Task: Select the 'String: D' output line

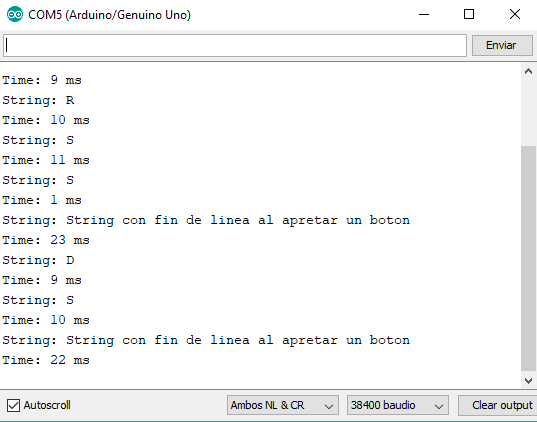Action: coord(38,260)
